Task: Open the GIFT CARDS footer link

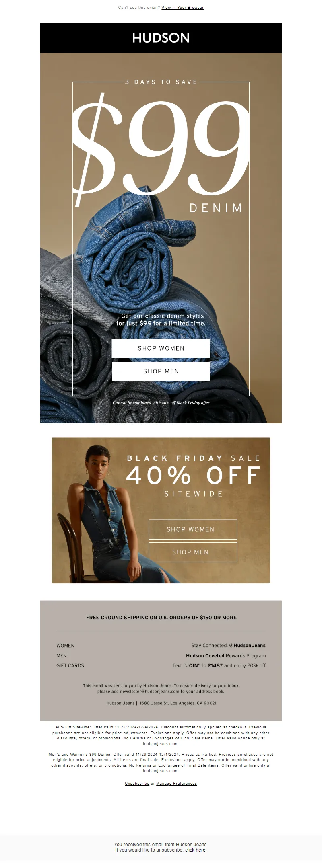Action: pos(70,666)
